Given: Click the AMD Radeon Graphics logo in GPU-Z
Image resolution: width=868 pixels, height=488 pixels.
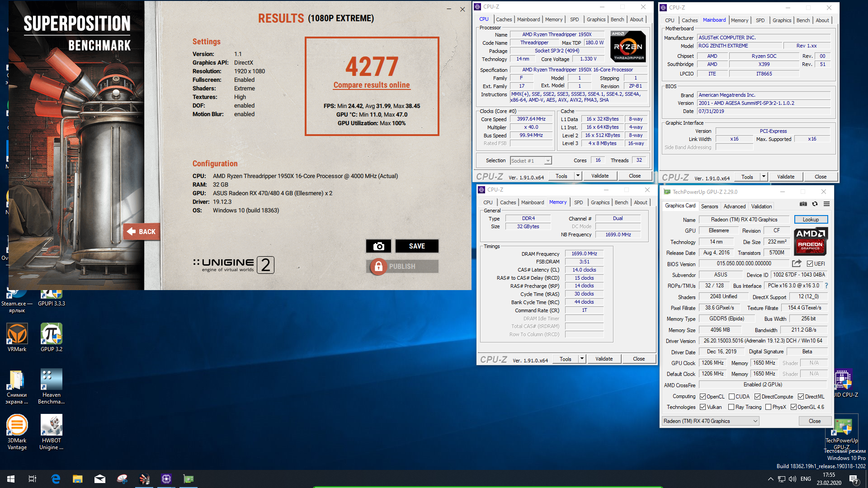Looking at the screenshot, I should 811,242.
